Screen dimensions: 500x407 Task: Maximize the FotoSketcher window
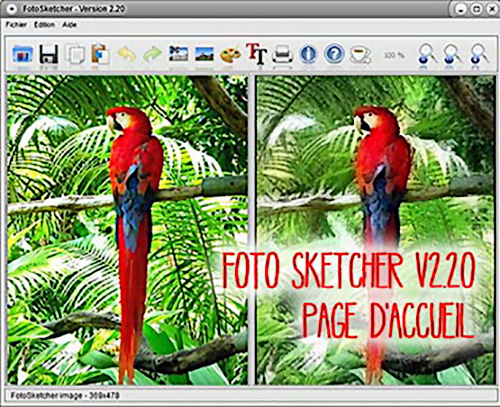point(477,9)
